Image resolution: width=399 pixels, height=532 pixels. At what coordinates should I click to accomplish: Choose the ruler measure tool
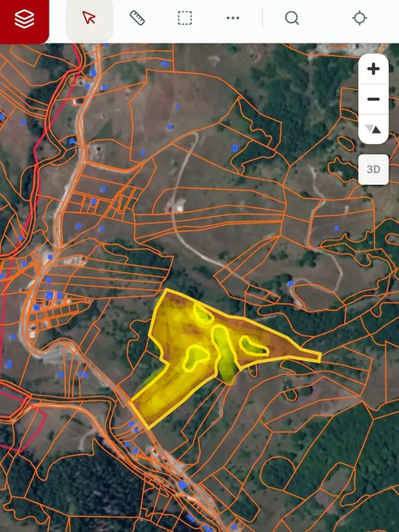(137, 18)
